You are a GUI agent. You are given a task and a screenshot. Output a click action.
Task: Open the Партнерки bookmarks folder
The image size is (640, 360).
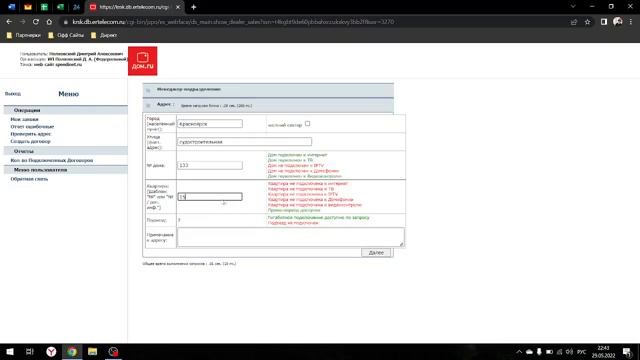[24, 36]
